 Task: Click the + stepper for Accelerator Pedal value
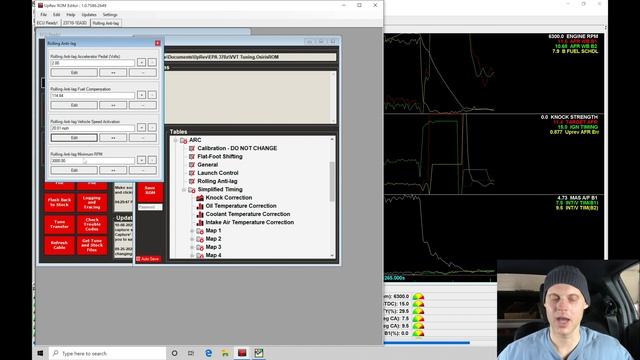tap(141, 62)
